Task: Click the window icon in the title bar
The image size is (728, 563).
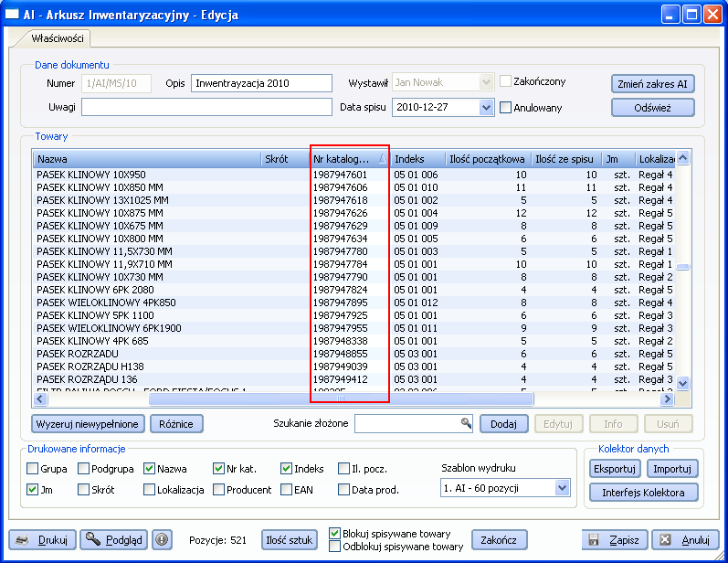Action: pyautogui.click(x=11, y=15)
